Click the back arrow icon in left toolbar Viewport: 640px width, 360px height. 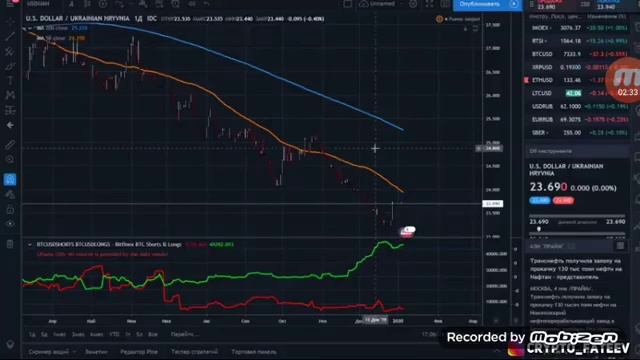tap(10, 125)
